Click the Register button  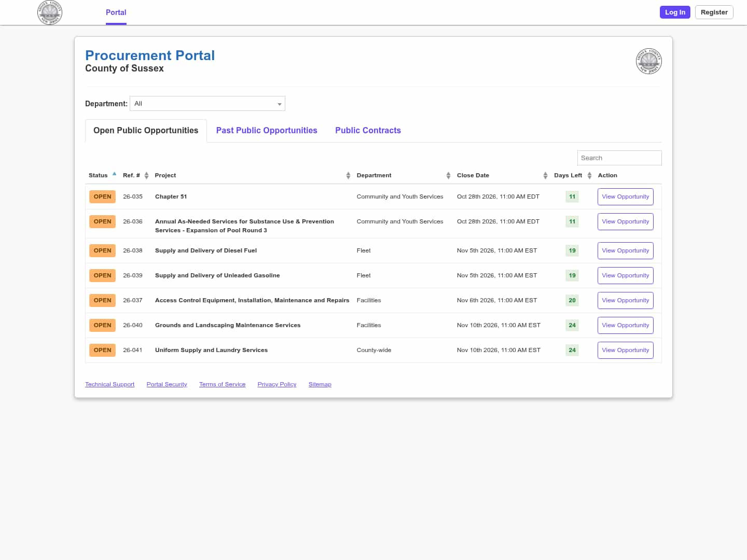714,12
